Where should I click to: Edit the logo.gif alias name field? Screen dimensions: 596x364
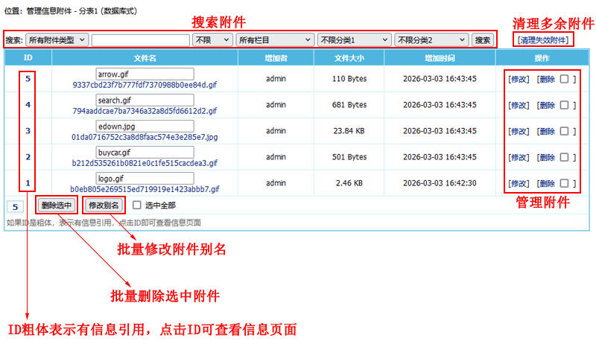(145, 178)
